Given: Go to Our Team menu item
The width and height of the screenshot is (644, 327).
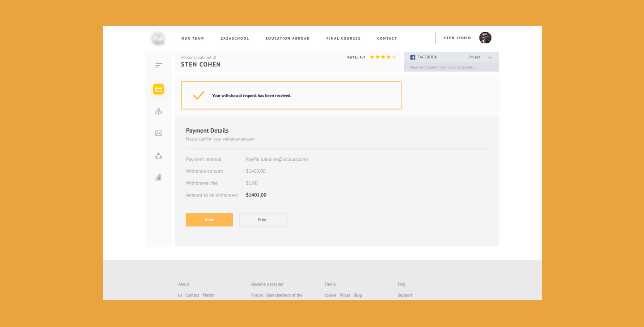Looking at the screenshot, I should point(193,38).
